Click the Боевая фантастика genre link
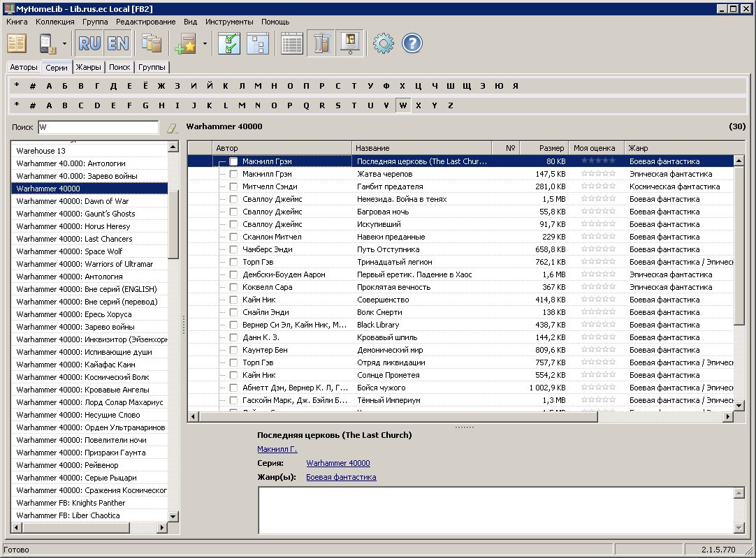 click(341, 477)
